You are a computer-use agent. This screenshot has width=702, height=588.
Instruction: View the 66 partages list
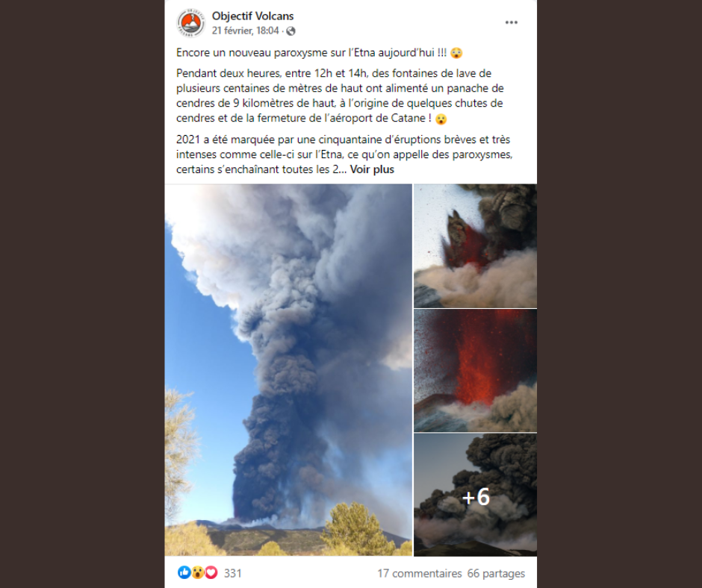coord(496,574)
